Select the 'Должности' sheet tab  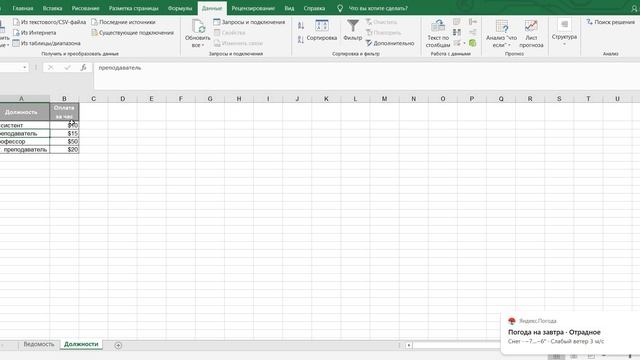[x=81, y=344]
